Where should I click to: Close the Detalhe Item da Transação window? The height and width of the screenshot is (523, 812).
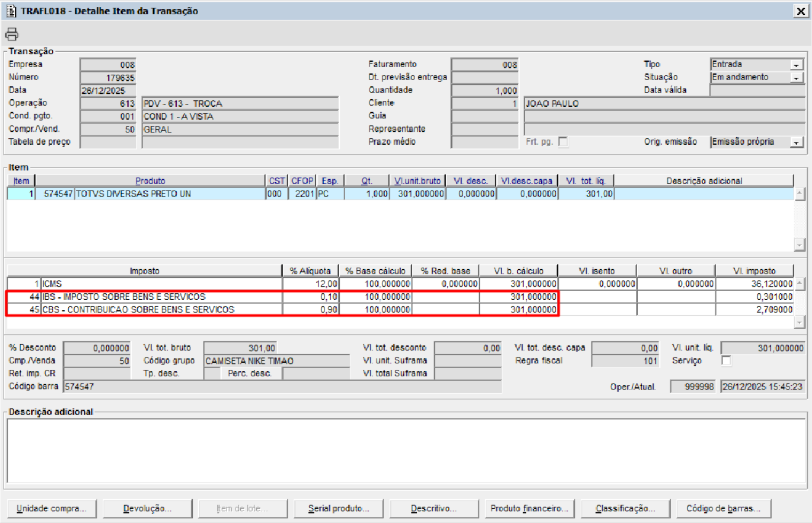click(800, 11)
